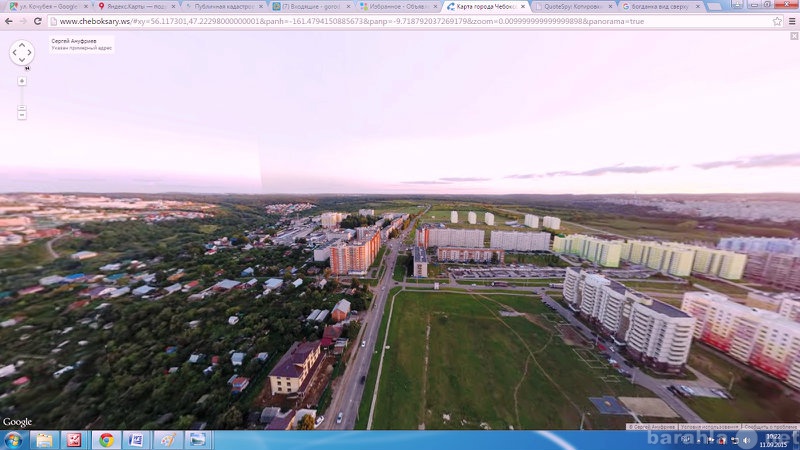
Task: Close the 'Яндекс.Карты' tab
Action: (x=173, y=7)
